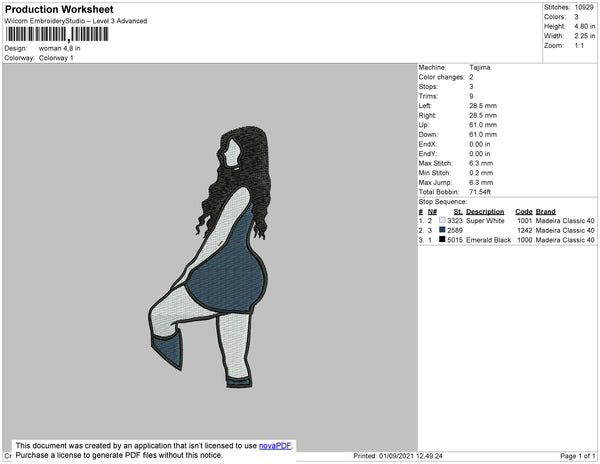Viewport: 600px width, 464px height.
Task: Select the 'Production Worksheet' heading
Action: (59, 9)
